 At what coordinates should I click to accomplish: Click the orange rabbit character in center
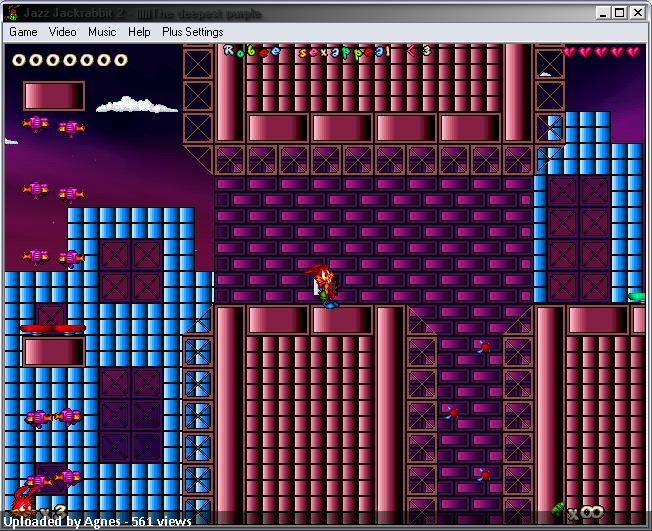[324, 286]
